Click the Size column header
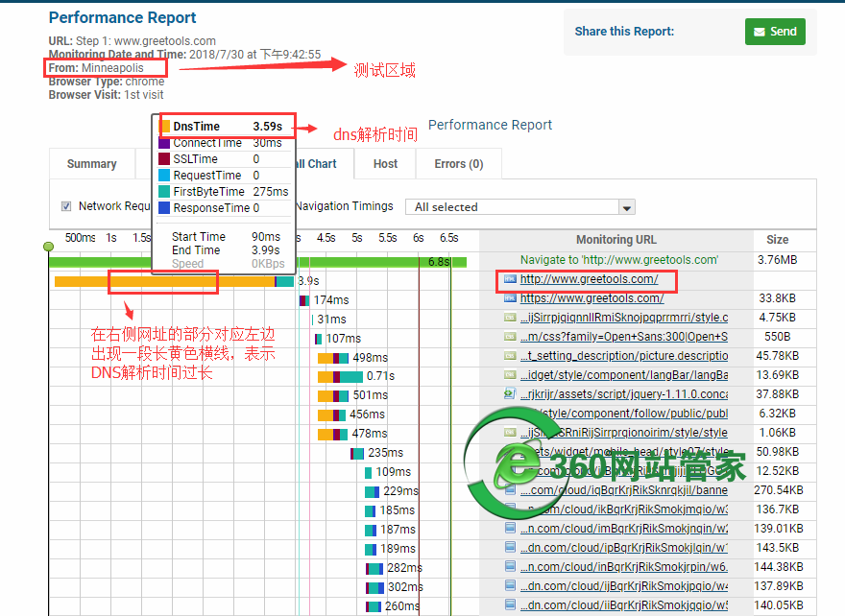The width and height of the screenshot is (845, 616). (777, 240)
